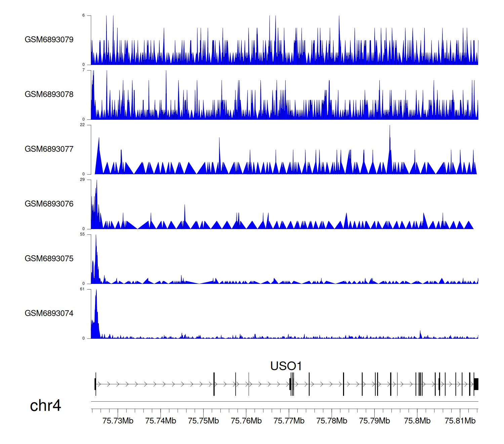Image resolution: width=504 pixels, height=444 pixels.
Task: Select the 75.79Mb tick label
Action: click(374, 421)
